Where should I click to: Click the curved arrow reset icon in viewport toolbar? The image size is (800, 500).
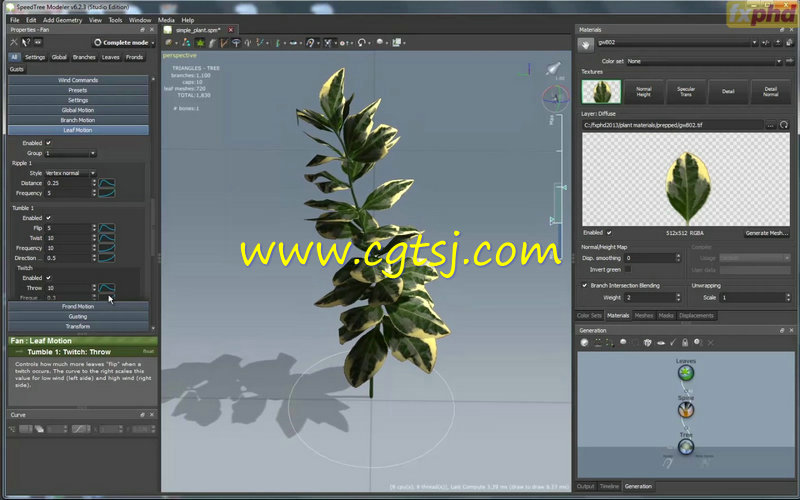tap(362, 43)
